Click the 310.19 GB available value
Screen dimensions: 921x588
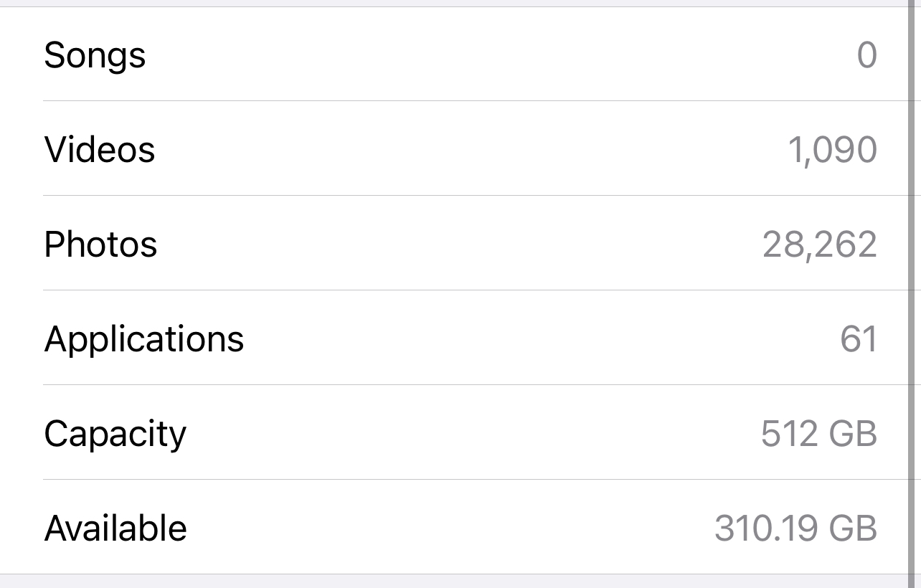tap(795, 528)
